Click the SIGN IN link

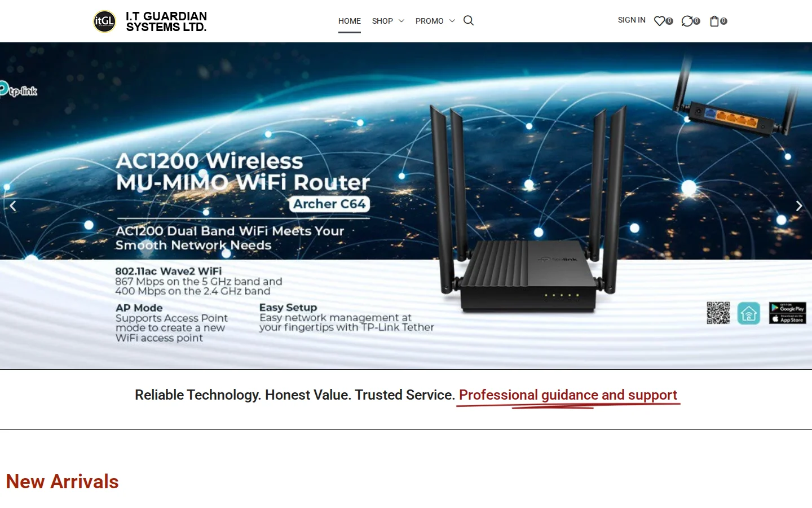pos(632,20)
